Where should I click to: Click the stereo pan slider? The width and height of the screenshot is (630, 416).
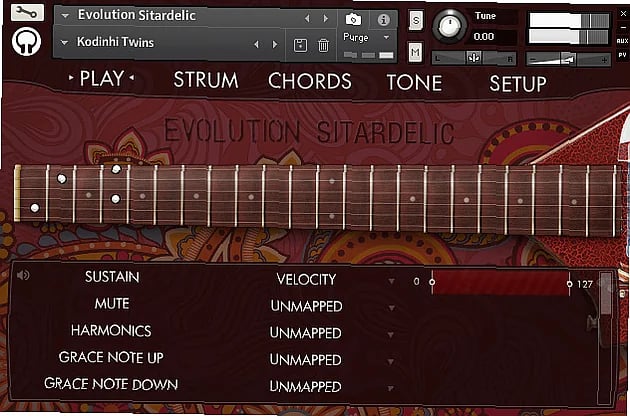(x=474, y=59)
